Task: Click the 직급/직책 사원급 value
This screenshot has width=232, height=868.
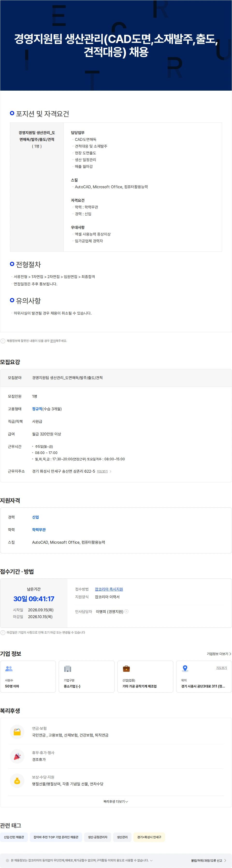Action: click(37, 421)
